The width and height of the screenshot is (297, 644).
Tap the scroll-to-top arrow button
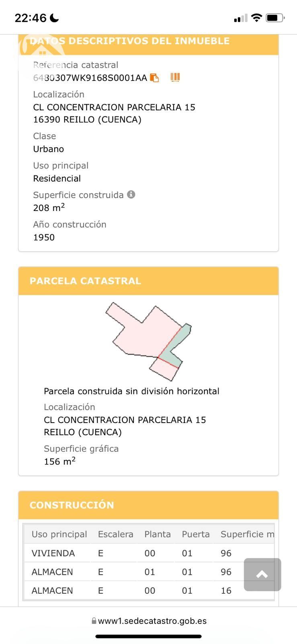click(262, 574)
